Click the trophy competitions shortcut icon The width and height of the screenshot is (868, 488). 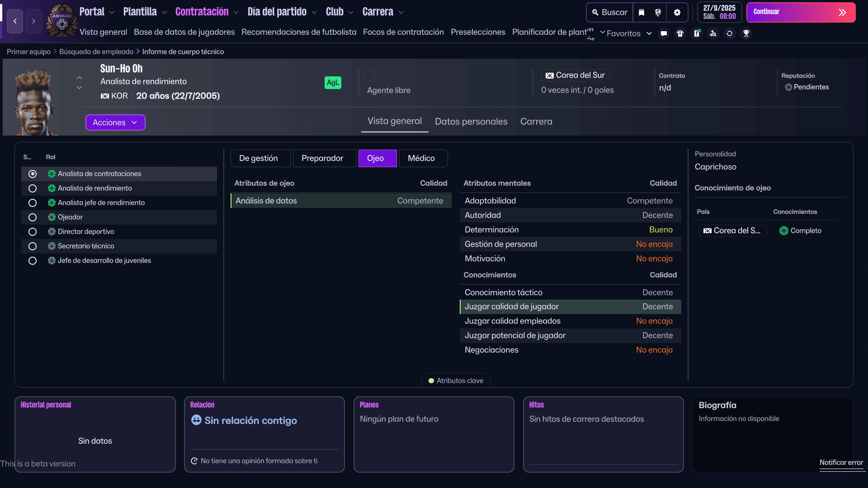(x=746, y=33)
